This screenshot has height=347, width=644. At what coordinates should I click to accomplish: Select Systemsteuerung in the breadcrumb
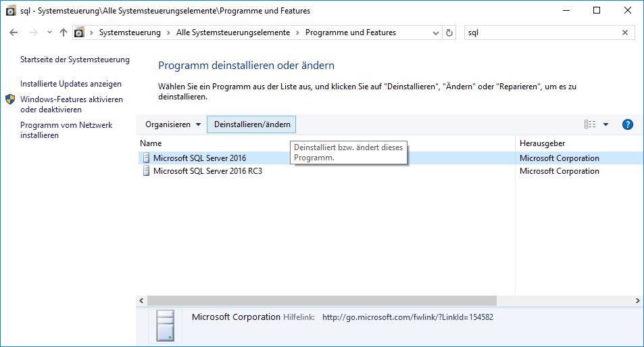(130, 32)
